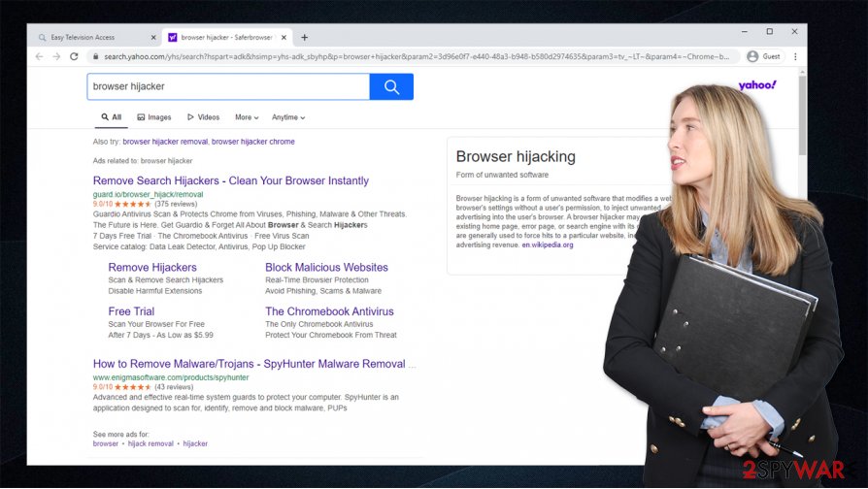The height and width of the screenshot is (489, 868).
Task: Open the Guest profile avatar
Action: [x=752, y=56]
